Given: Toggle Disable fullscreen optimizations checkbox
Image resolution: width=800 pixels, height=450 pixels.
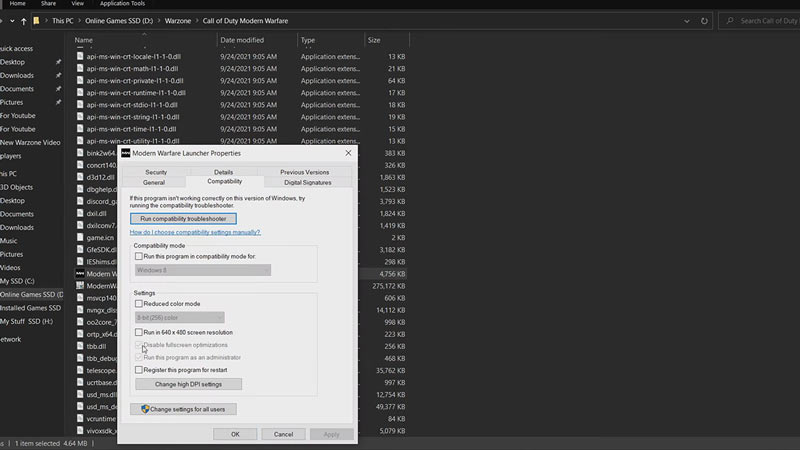Looking at the screenshot, I should tap(138, 345).
